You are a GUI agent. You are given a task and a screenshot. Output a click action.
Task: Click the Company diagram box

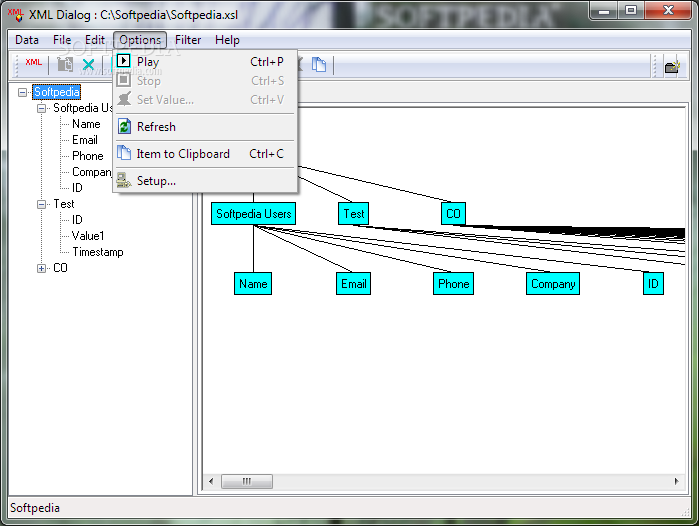(x=553, y=284)
